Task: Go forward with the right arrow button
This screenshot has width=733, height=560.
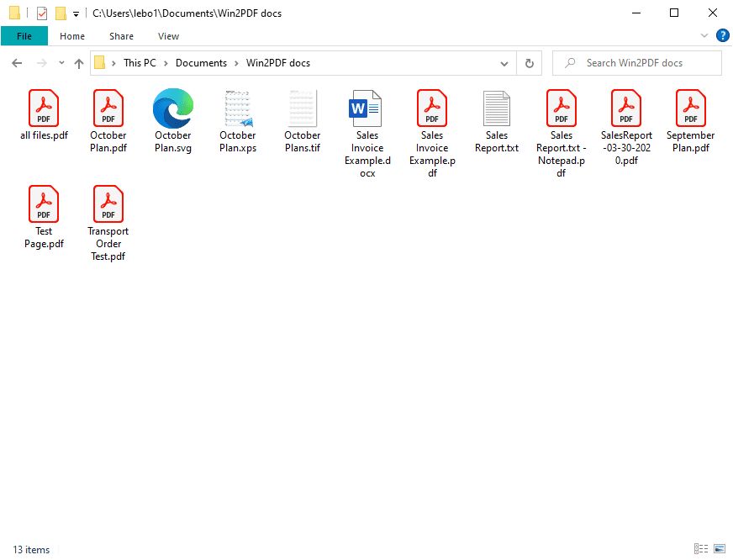Action: (41, 63)
